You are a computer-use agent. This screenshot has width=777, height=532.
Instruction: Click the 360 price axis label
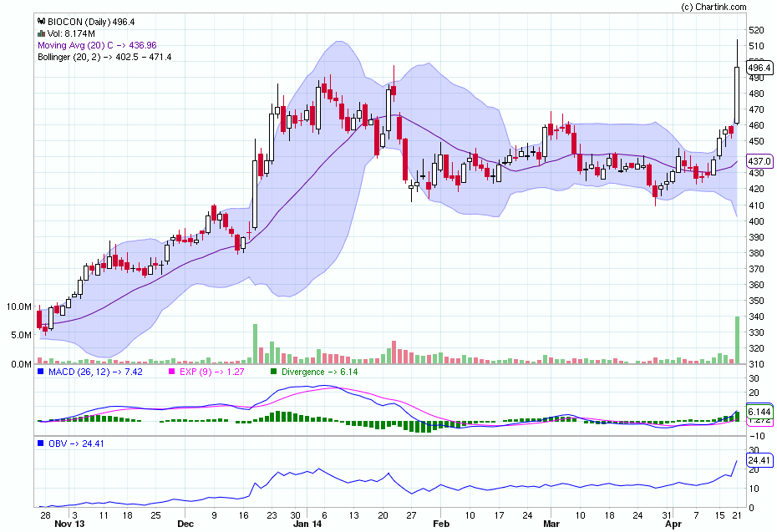point(757,285)
